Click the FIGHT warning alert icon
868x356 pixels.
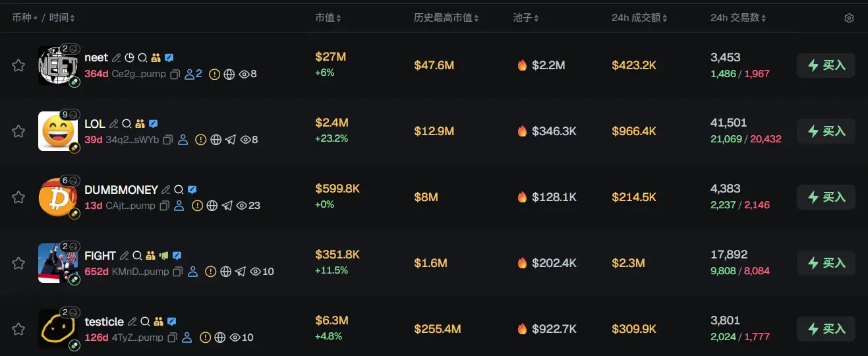click(210, 272)
